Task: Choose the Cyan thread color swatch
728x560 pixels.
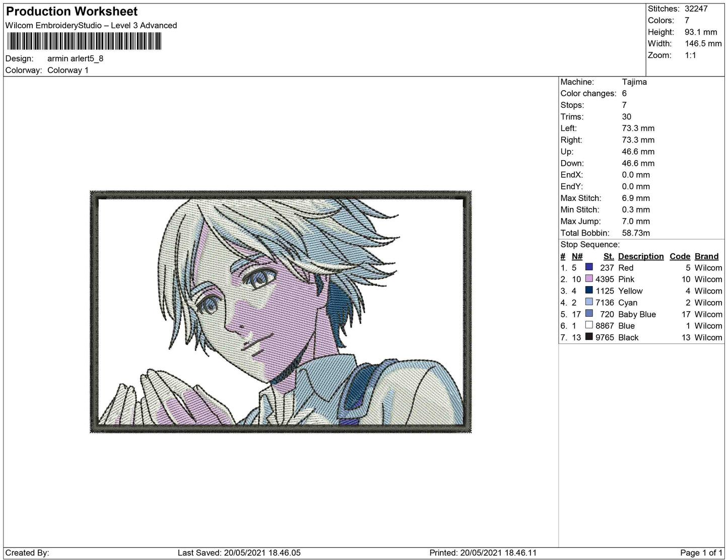Action: tap(589, 302)
